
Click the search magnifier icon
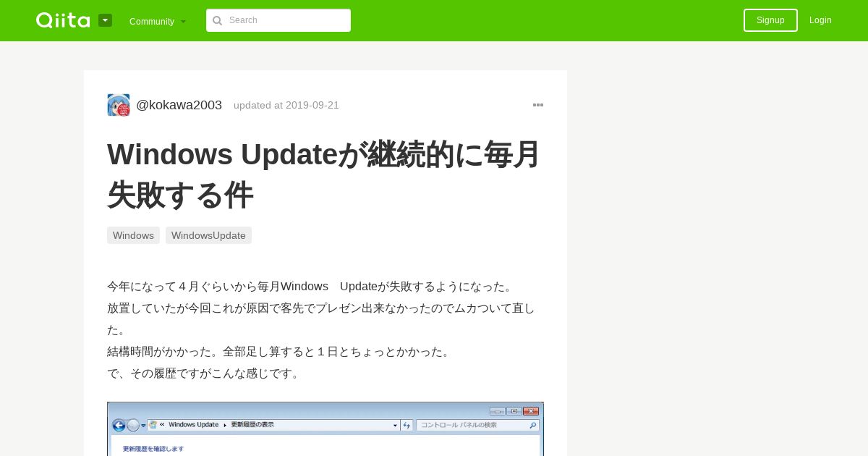click(x=217, y=20)
